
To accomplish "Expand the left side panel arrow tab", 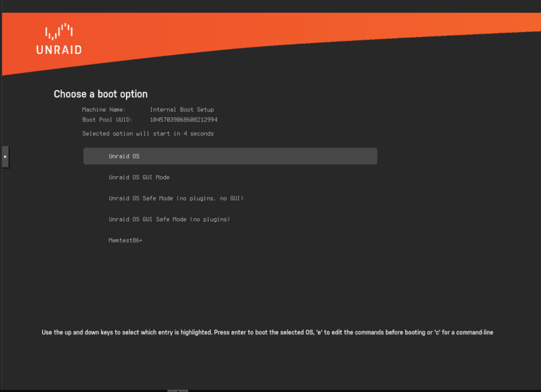I will 5,157.
